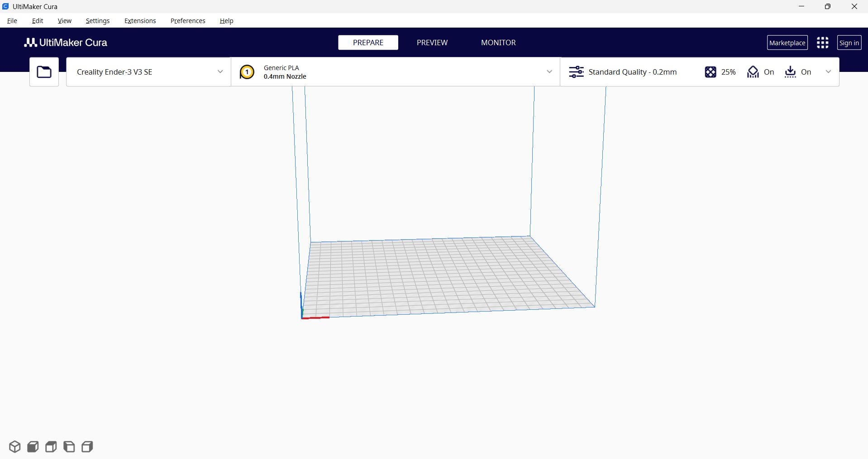Click the extruder 1 indicator icon
Image resolution: width=868 pixels, height=459 pixels.
(247, 71)
